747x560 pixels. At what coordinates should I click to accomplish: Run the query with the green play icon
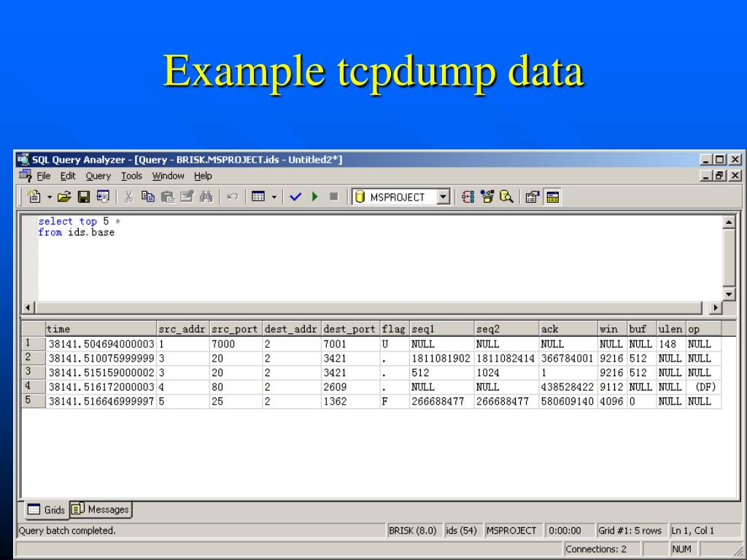(x=315, y=197)
